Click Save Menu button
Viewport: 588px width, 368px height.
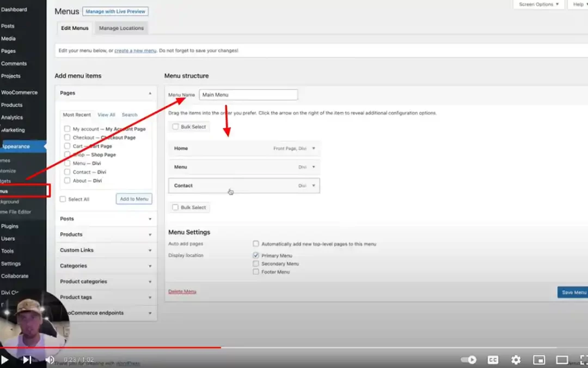coord(573,293)
